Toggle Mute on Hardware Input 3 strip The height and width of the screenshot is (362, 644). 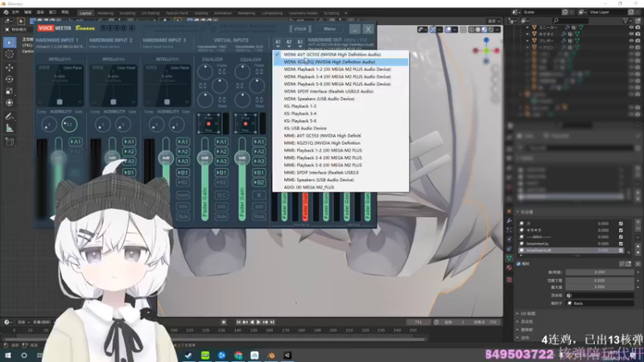pos(183,216)
